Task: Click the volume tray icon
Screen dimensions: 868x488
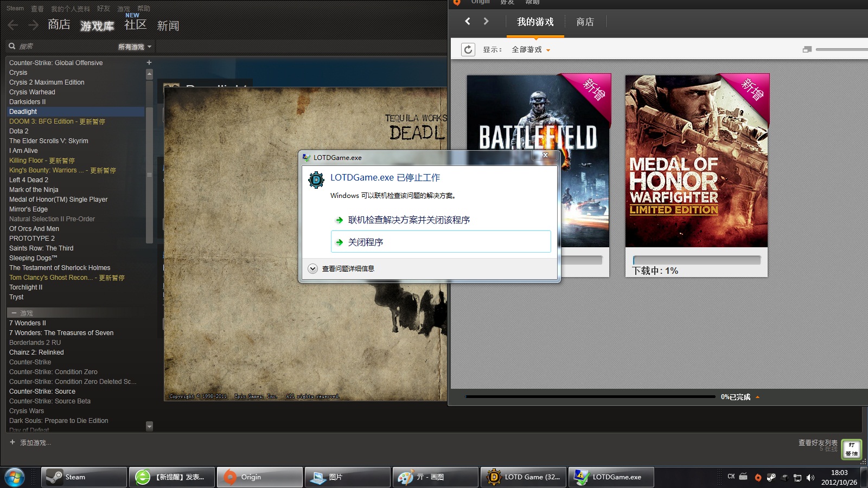Action: pos(810,477)
